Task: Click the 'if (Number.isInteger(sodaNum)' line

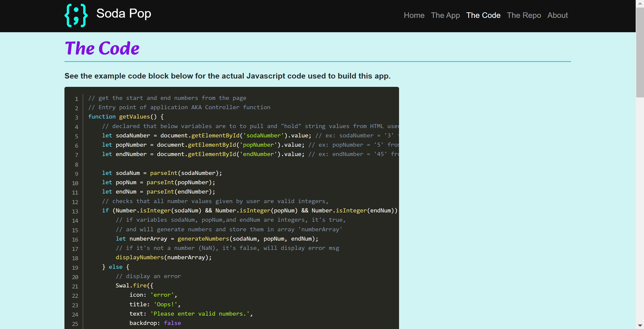Action: (x=250, y=210)
